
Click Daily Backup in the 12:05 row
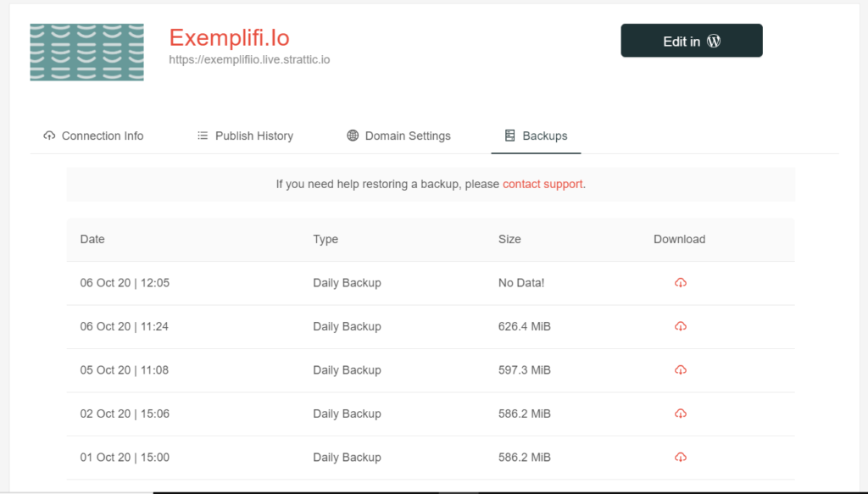347,283
